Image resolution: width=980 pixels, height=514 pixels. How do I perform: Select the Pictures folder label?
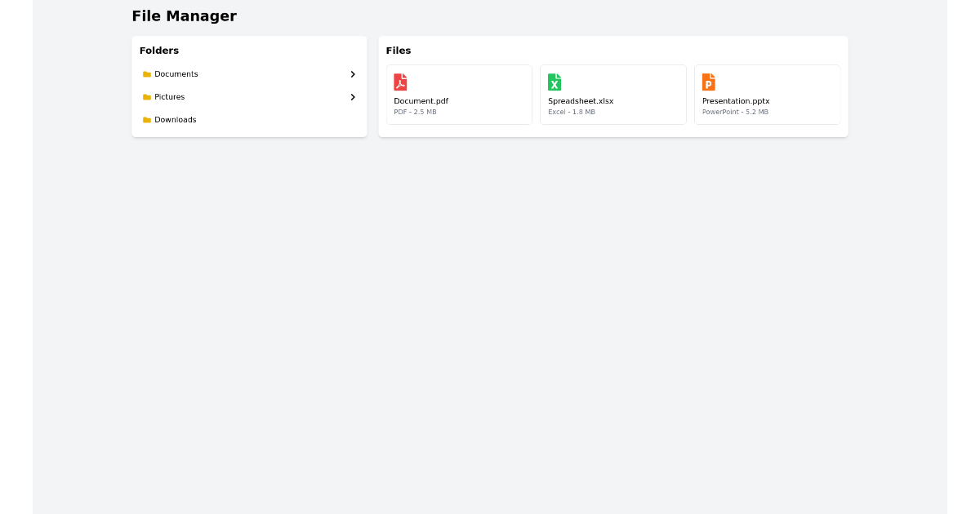pyautogui.click(x=170, y=97)
